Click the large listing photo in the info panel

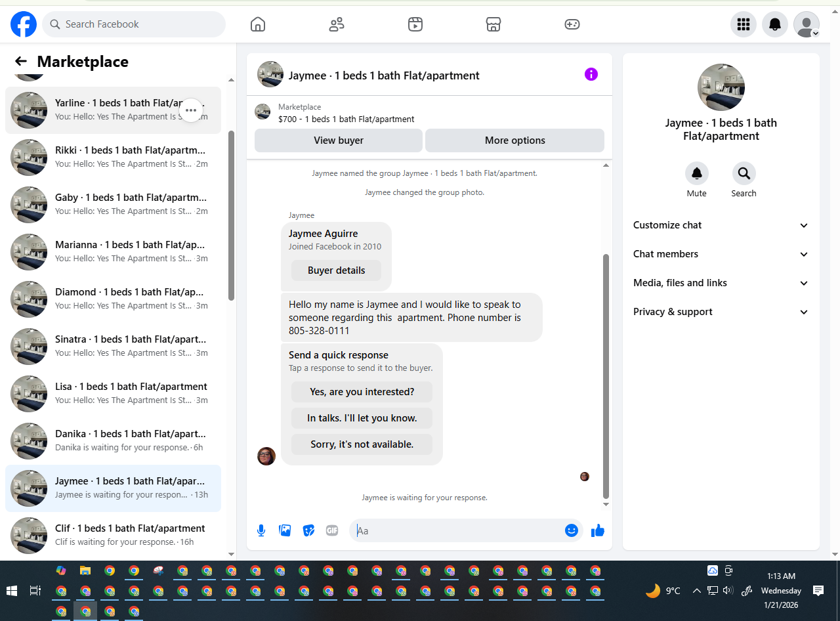coord(721,87)
